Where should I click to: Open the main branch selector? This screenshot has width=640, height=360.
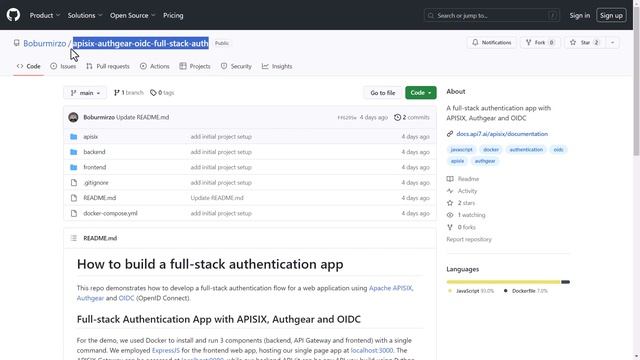85,93
